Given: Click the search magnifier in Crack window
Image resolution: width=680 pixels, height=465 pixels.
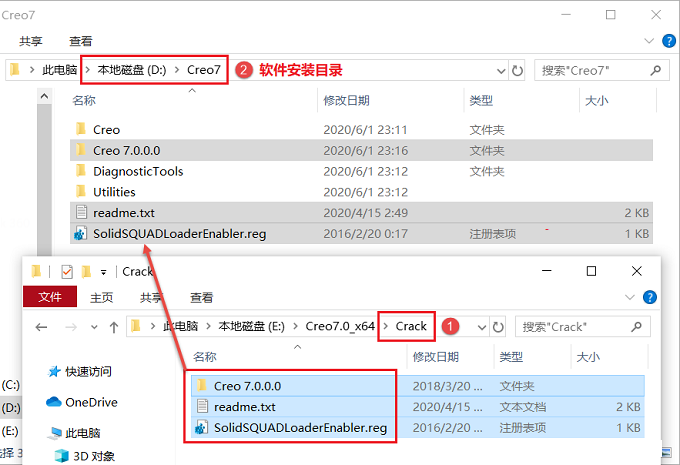Looking at the screenshot, I should tap(636, 327).
